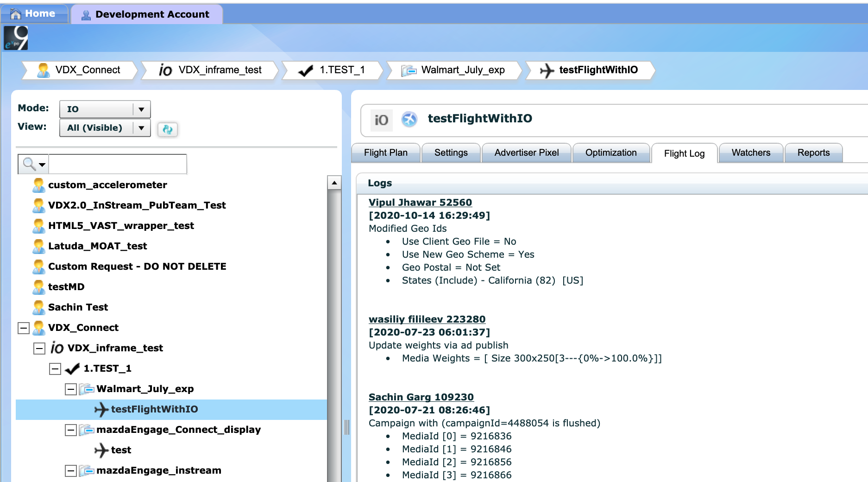Focus the tree search input field
The image size is (868, 482).
tap(117, 164)
